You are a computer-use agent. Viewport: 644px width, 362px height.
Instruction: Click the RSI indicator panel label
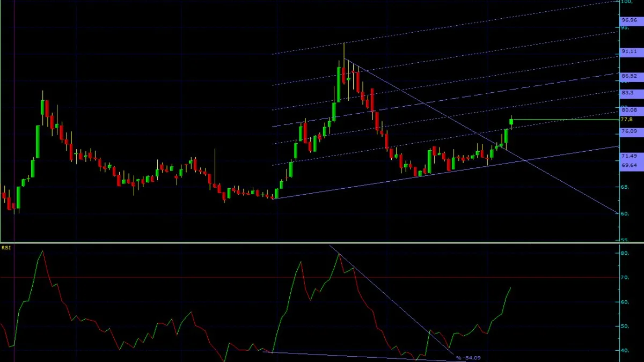(6, 247)
